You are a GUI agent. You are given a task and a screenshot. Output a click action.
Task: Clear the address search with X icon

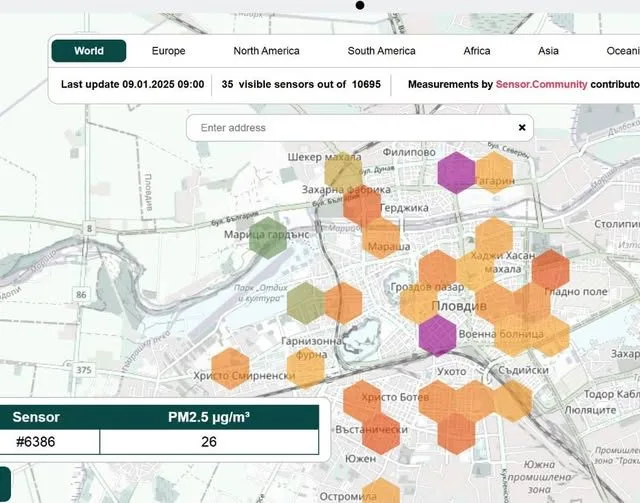pyautogui.click(x=521, y=128)
